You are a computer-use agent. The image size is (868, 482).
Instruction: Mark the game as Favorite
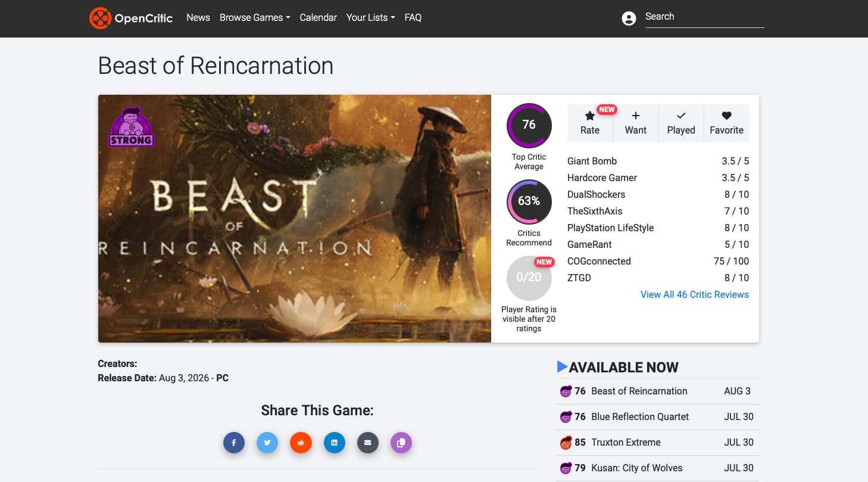(x=727, y=123)
